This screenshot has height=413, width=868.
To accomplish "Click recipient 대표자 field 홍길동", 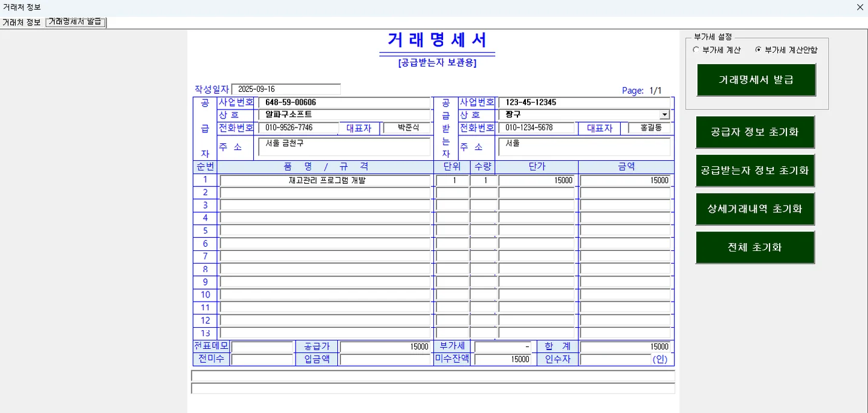I will [x=649, y=128].
